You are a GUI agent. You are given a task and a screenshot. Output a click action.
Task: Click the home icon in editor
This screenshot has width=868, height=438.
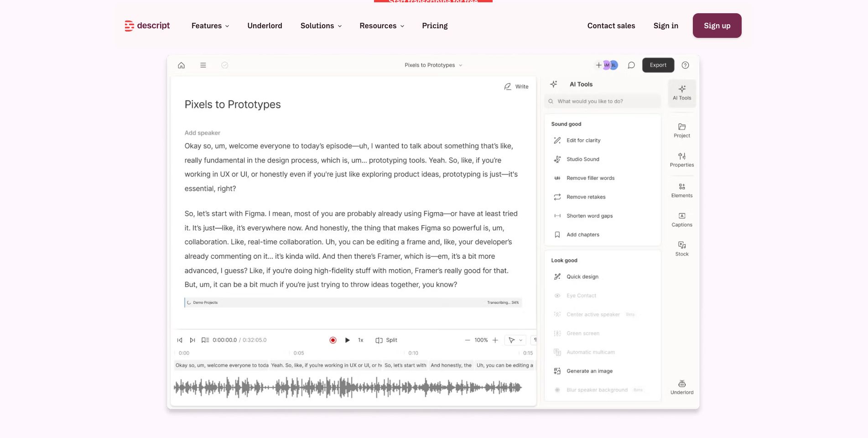click(x=181, y=65)
